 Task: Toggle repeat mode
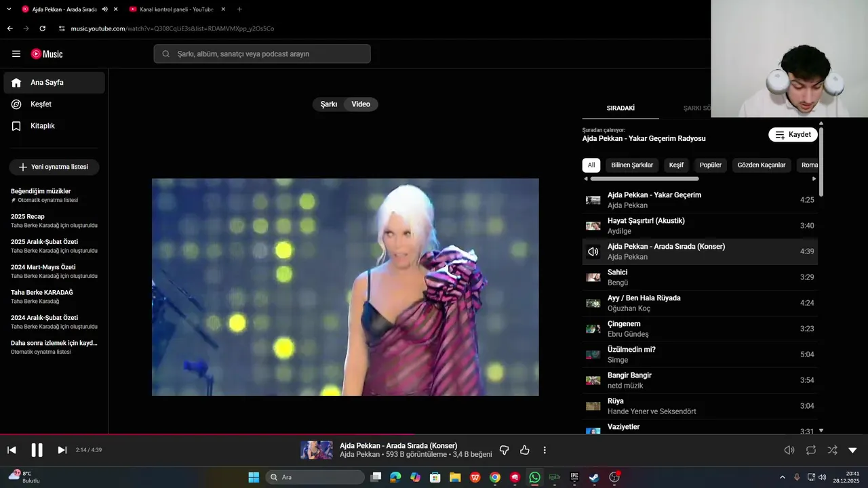pyautogui.click(x=811, y=450)
